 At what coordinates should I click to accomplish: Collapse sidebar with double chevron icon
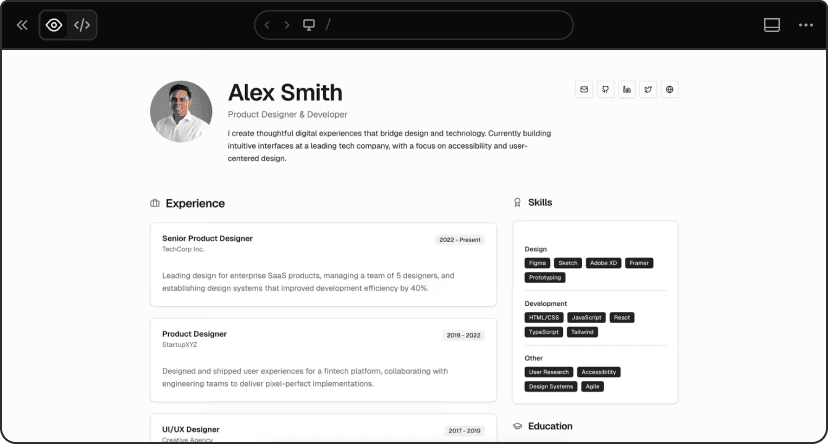[x=22, y=25]
